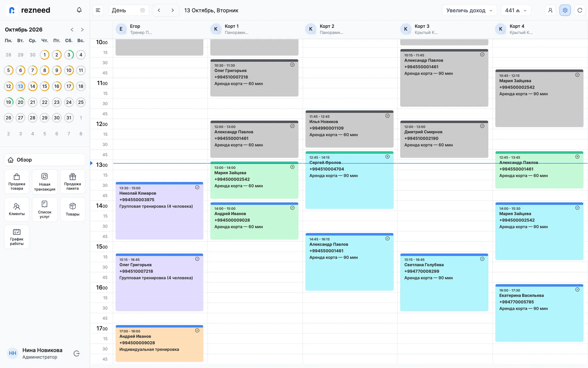Log out via the icon beside Нина Новикова

pyautogui.click(x=77, y=353)
